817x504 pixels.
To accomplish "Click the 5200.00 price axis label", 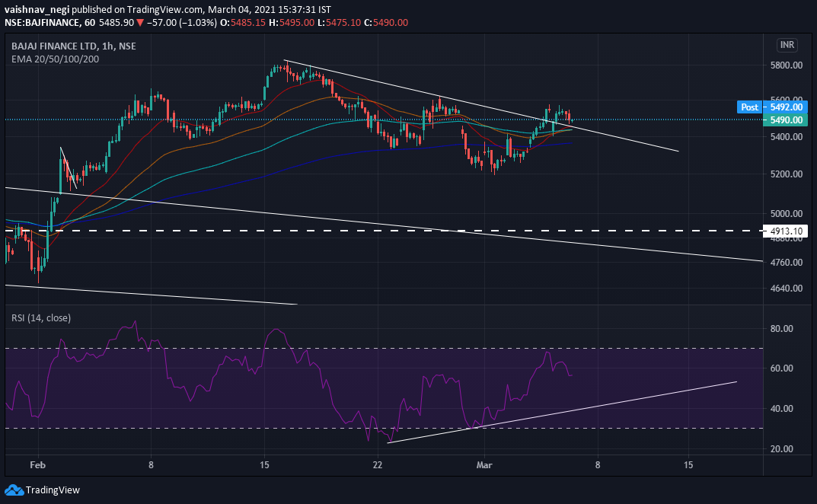I will [786, 174].
